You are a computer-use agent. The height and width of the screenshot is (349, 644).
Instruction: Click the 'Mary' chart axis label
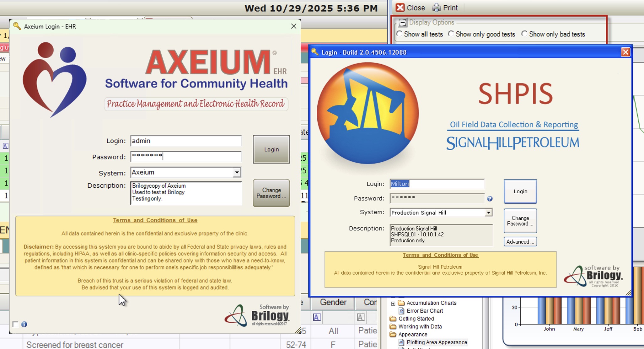[x=578, y=329]
